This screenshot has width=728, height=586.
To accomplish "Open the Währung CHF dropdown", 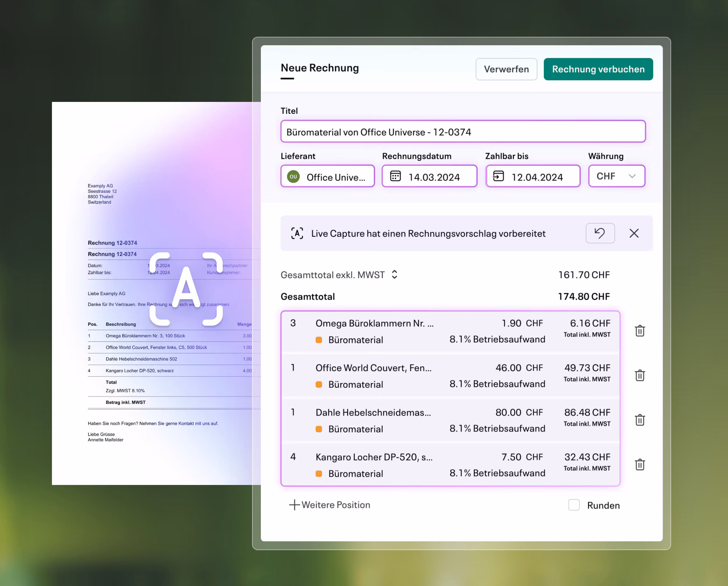I will coord(617,176).
